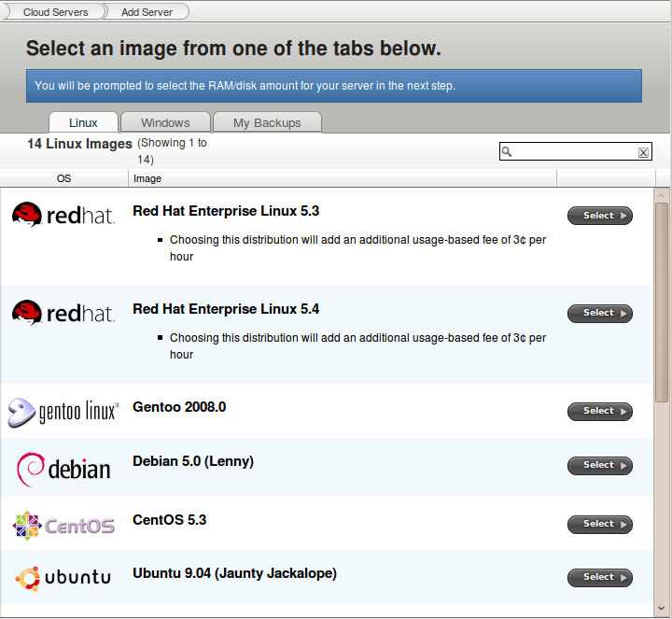The height and width of the screenshot is (619, 672).
Task: Select the Ubuntu 9.04 Jaunty Jackalope image
Action: tap(599, 577)
